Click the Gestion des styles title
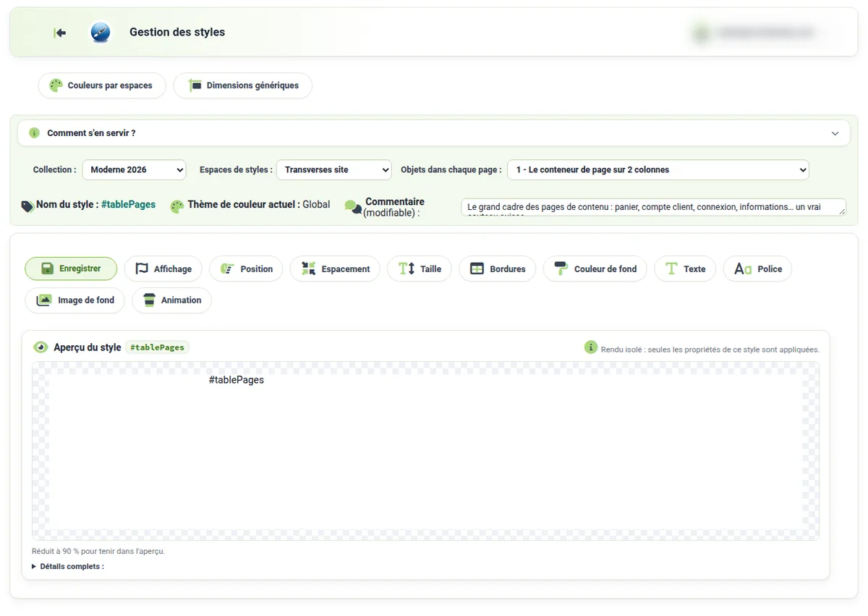Image resolution: width=868 pixels, height=616 pixels. point(177,32)
